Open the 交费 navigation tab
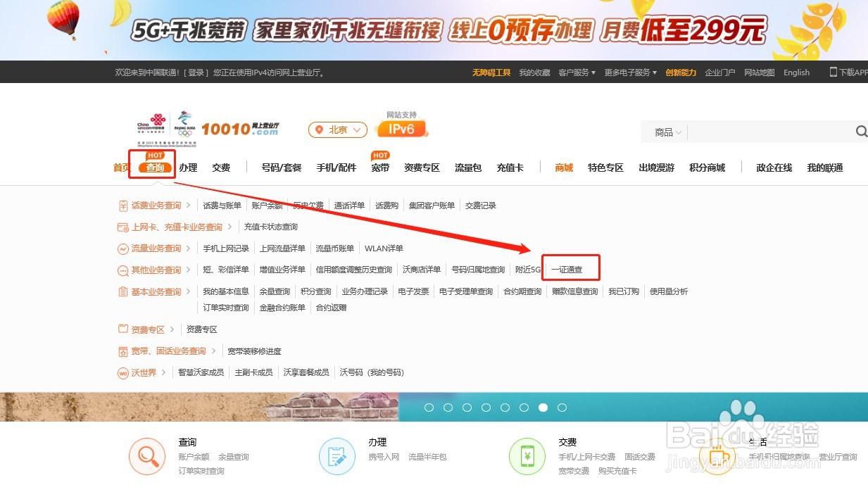Viewport: 868px width, 492px height. (x=221, y=168)
